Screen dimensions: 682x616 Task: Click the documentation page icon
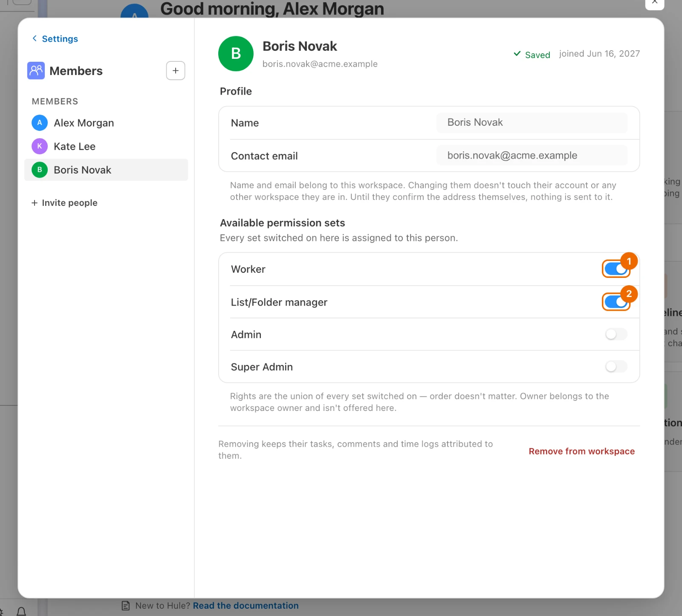click(x=126, y=605)
